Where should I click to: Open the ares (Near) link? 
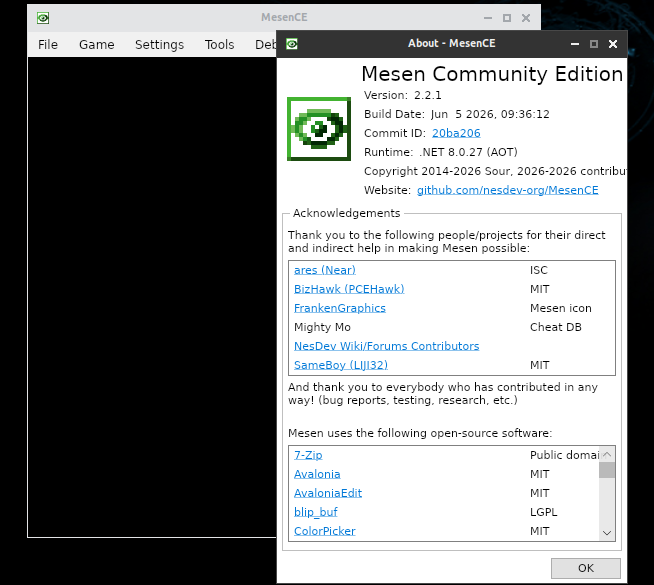324,270
